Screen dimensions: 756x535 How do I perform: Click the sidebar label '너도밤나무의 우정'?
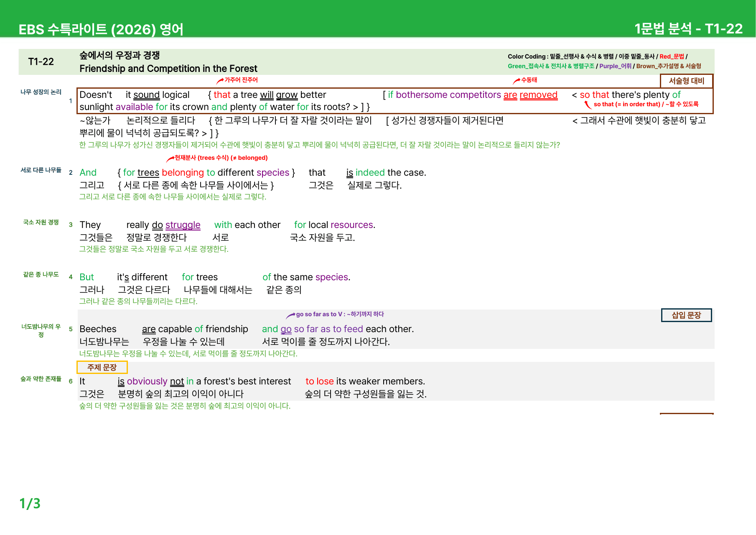[x=41, y=330]
